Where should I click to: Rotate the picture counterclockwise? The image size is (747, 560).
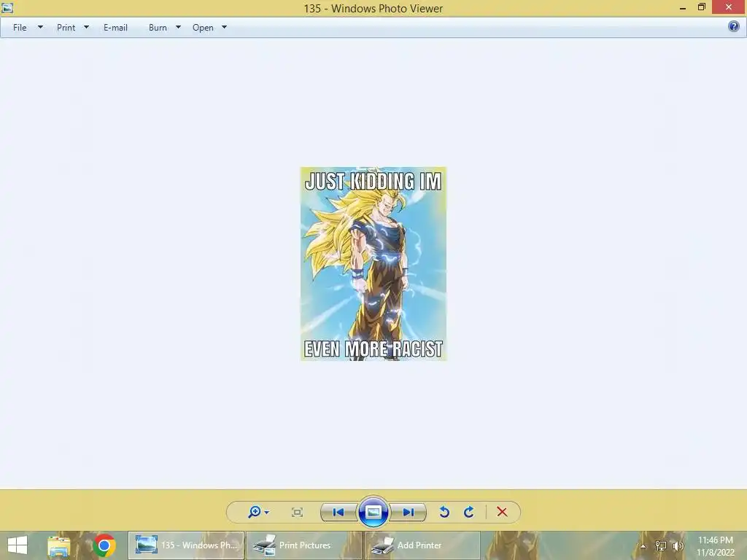(x=444, y=512)
